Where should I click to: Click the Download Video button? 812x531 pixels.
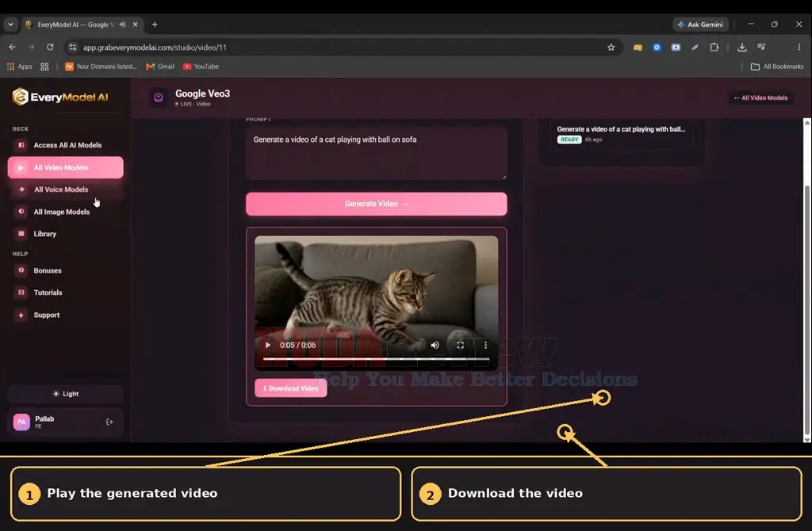[291, 388]
